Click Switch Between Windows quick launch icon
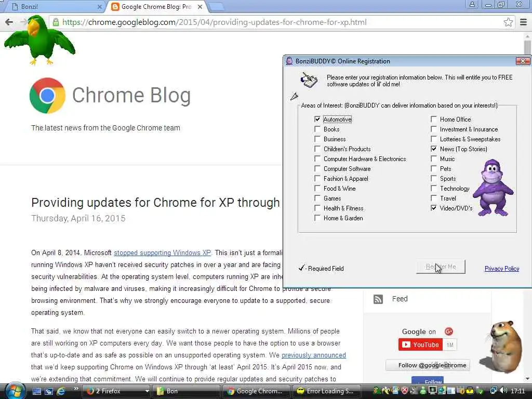 point(49,391)
